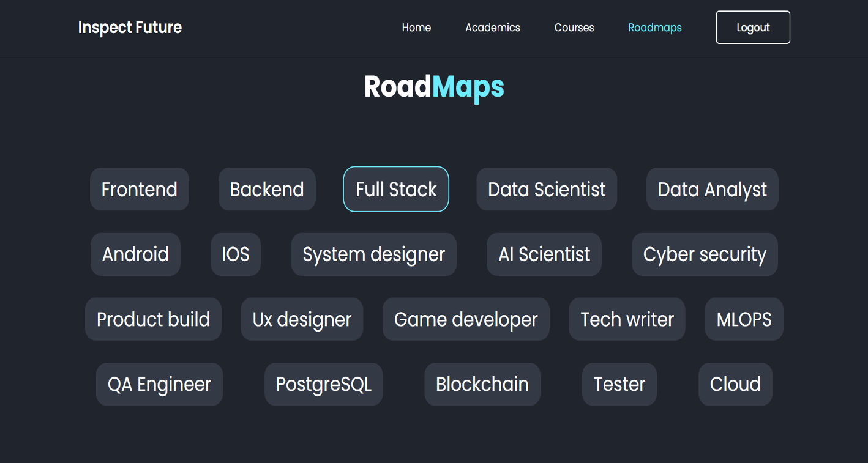868x463 pixels.
Task: Open the System designer roadmap
Action: (x=374, y=254)
